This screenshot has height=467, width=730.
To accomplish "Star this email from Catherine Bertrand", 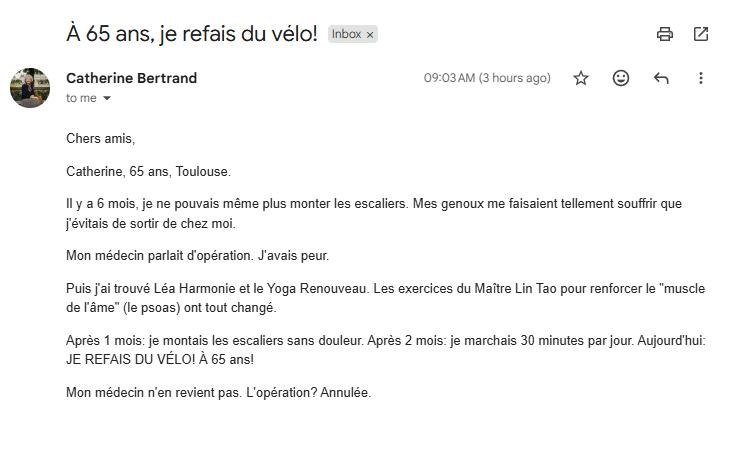I will pyautogui.click(x=581, y=78).
